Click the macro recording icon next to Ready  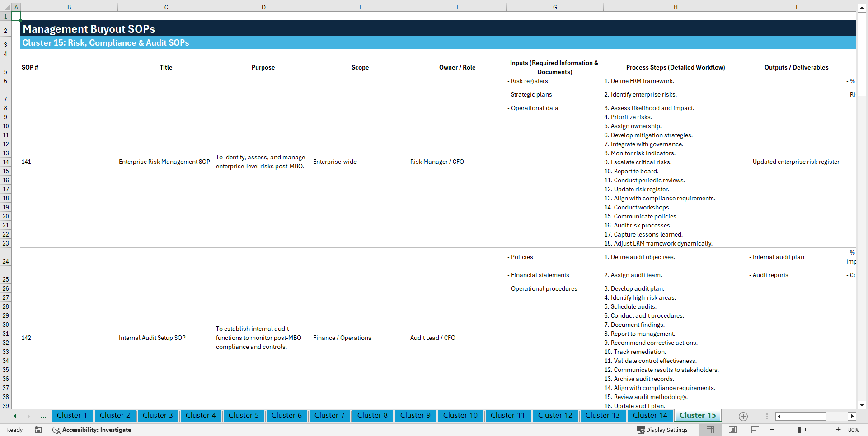point(38,430)
